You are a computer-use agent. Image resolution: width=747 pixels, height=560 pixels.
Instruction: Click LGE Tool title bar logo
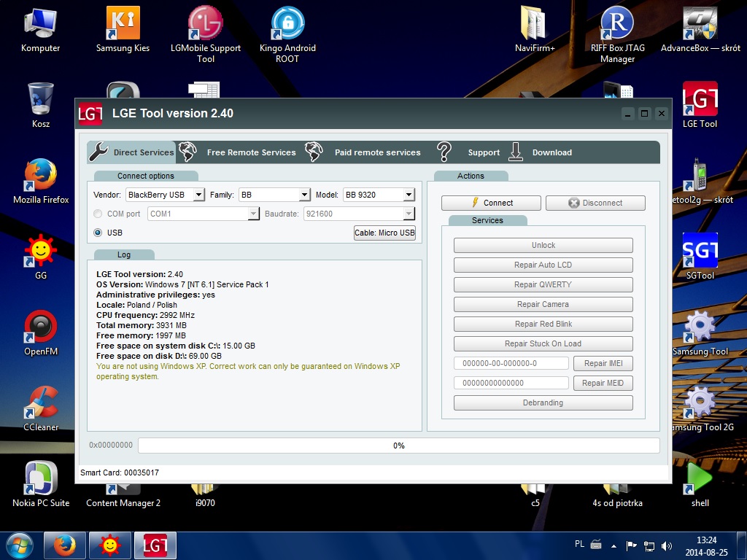[x=90, y=113]
